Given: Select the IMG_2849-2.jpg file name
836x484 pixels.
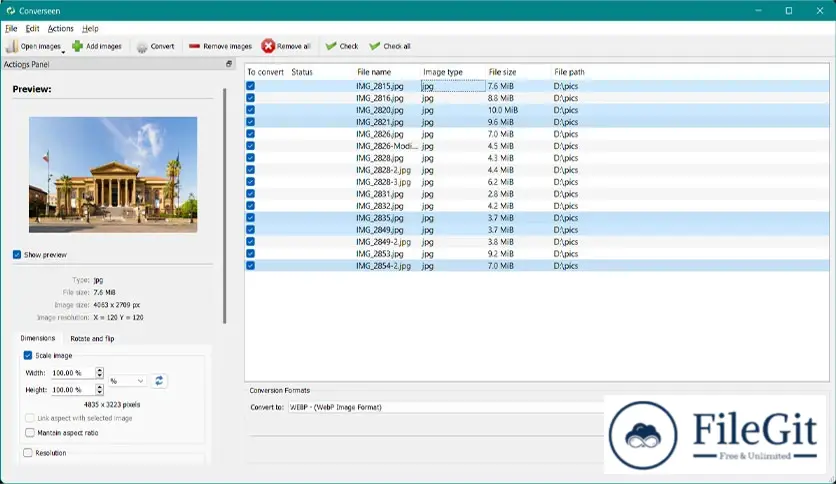Looking at the screenshot, I should click(x=383, y=242).
